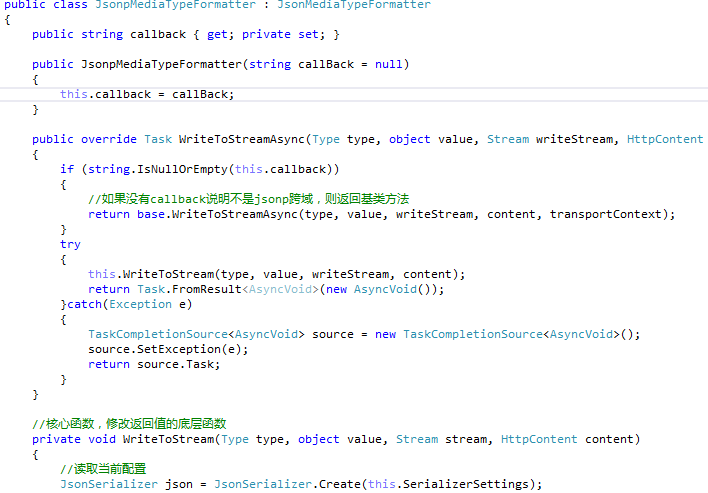The height and width of the screenshot is (493, 708).
Task: Click 'string.IsNullOrEmpty' call text
Action: (x=158, y=169)
